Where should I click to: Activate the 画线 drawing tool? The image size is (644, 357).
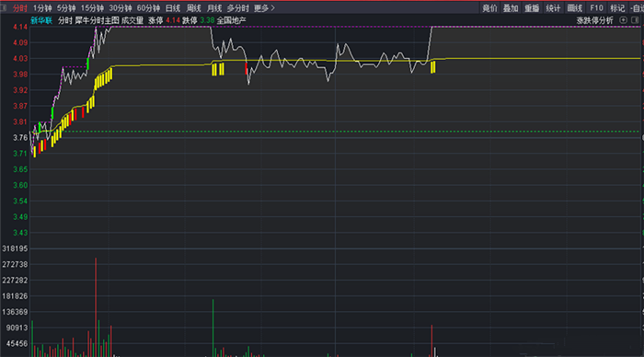[x=575, y=8]
